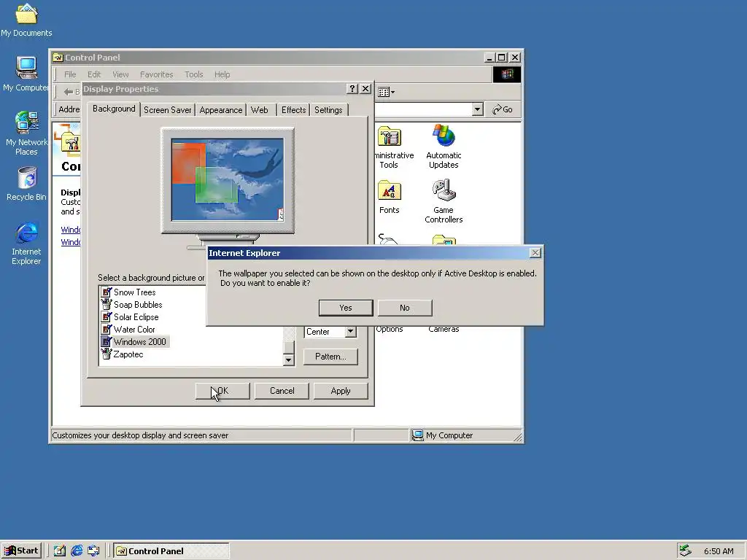
Task: Click the Back toolbar button
Action: tap(71, 91)
